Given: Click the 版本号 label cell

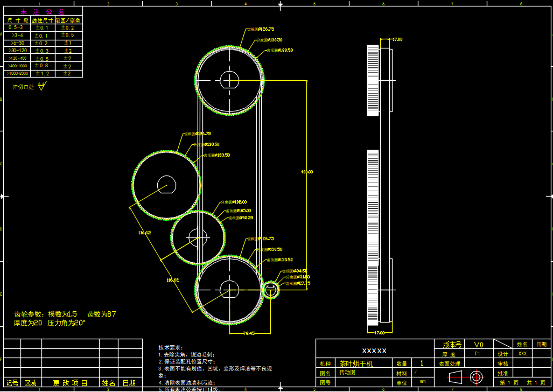Looking at the screenshot, I should 452,345.
